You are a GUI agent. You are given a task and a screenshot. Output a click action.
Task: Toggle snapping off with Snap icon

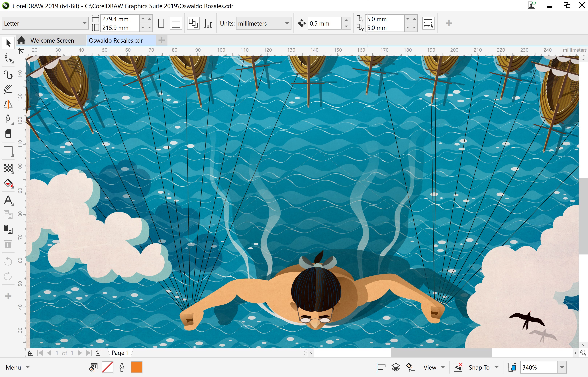point(458,367)
